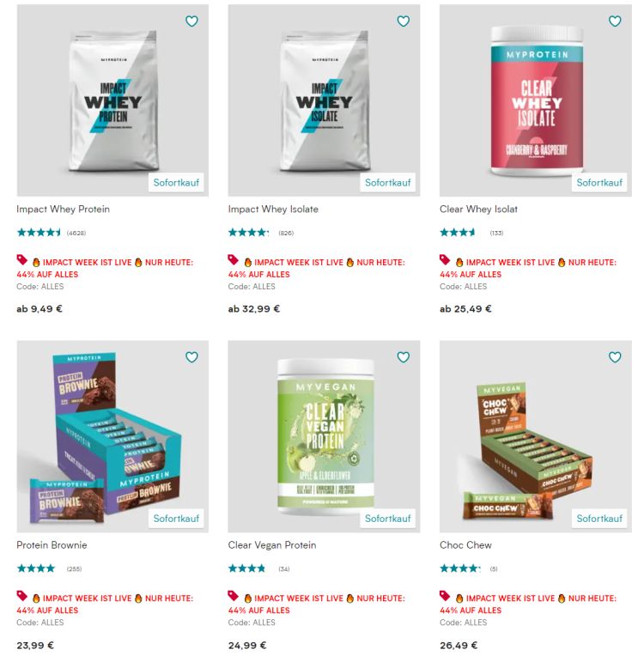Image resolution: width=644 pixels, height=668 pixels.
Task: Save Protein Brownie with heart icon
Action: (191, 357)
